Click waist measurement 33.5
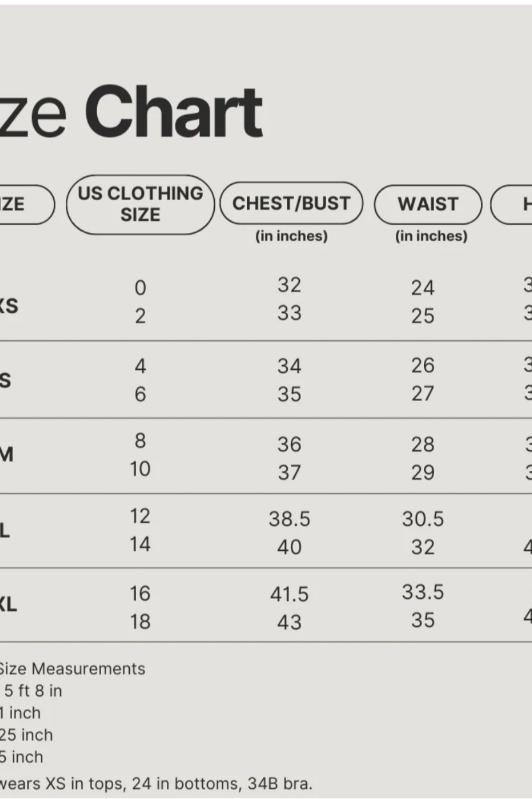This screenshot has height=799, width=532. [x=423, y=592]
